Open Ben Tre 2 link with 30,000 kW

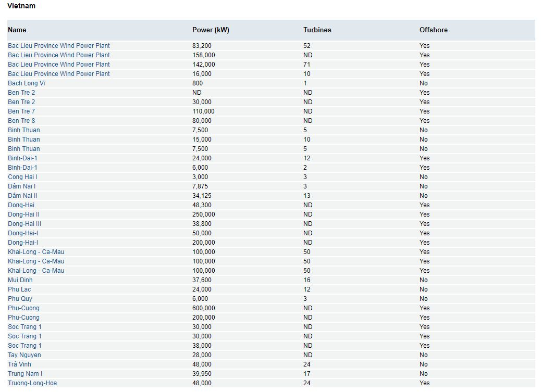click(x=21, y=102)
